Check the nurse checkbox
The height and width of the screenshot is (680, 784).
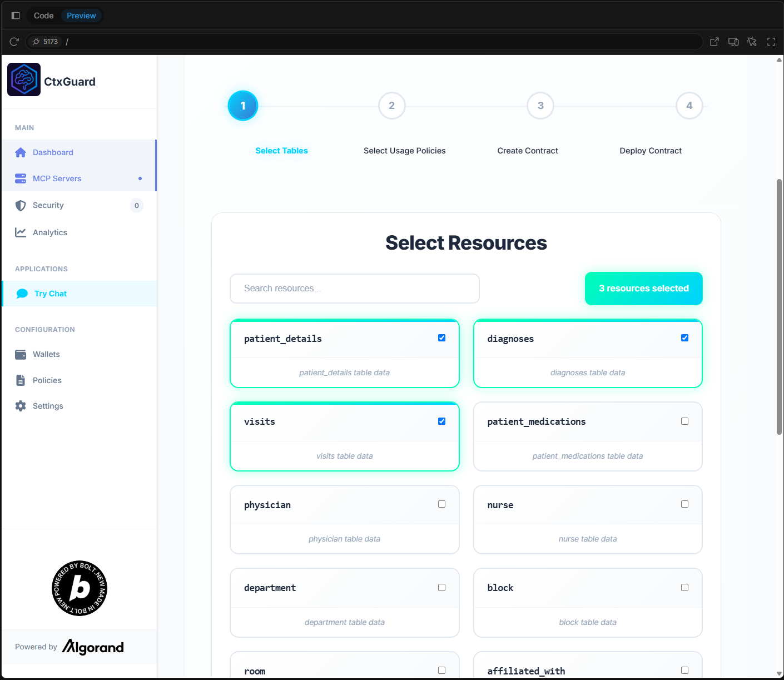684,504
